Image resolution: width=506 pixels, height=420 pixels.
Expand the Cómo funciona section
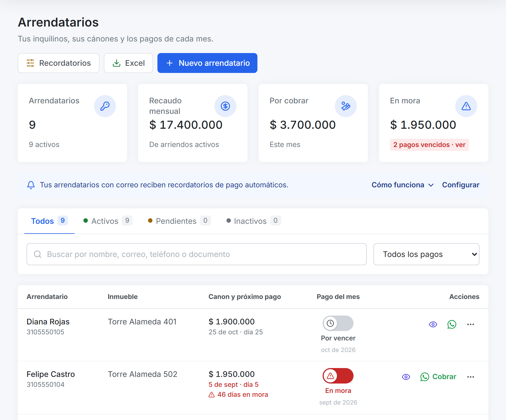[x=402, y=185]
